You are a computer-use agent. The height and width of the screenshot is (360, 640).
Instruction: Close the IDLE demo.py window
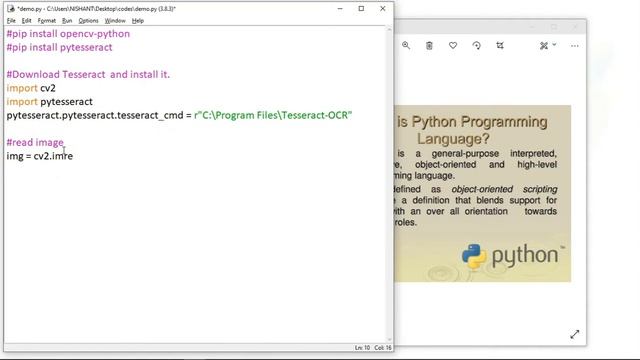tap(382, 9)
